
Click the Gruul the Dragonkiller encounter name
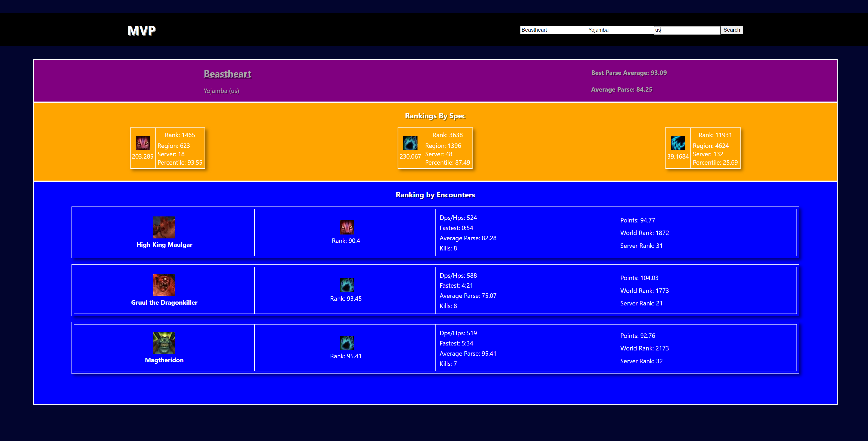click(x=164, y=302)
